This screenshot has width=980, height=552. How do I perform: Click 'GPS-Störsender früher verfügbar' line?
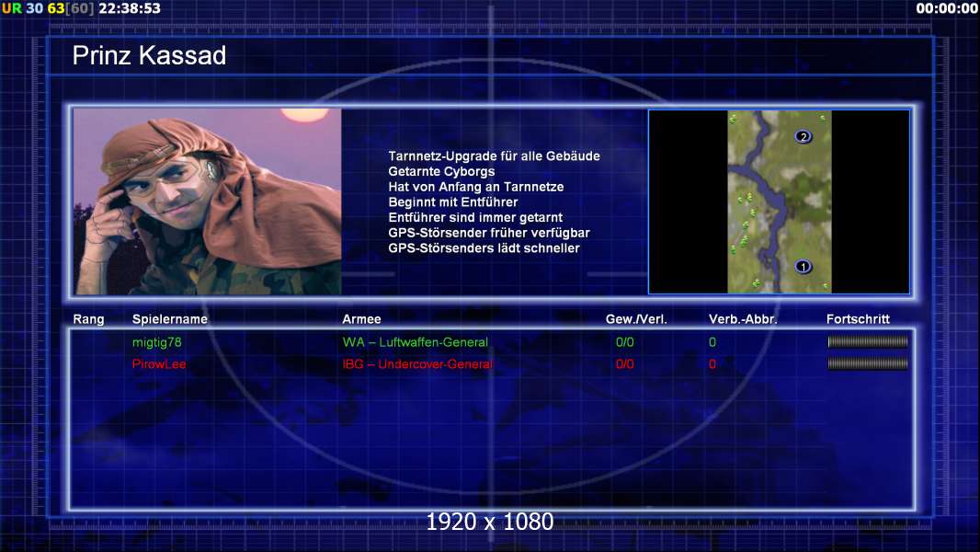coord(489,233)
